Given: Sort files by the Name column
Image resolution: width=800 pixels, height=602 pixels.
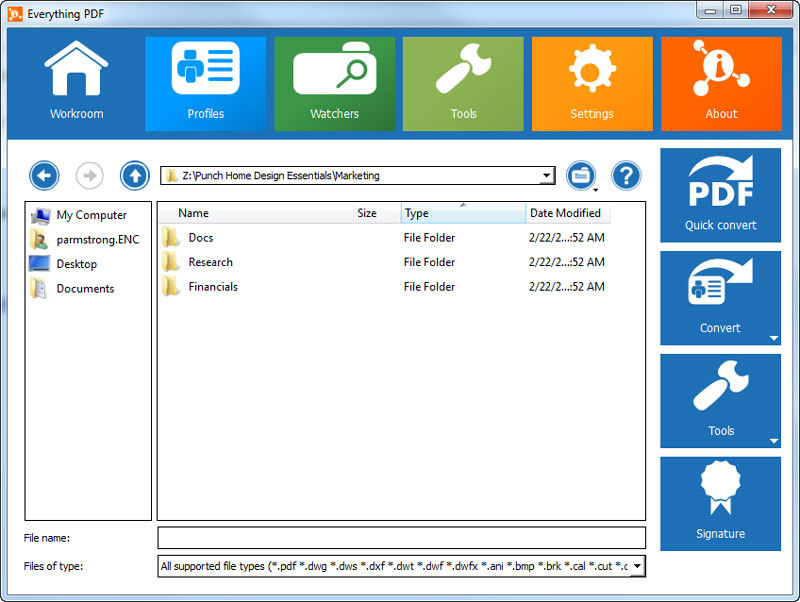Looking at the screenshot, I should click(x=256, y=213).
